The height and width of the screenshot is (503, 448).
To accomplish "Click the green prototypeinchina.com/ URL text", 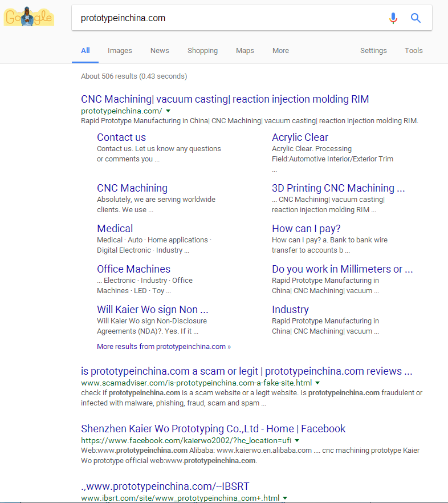I will coord(121,111).
